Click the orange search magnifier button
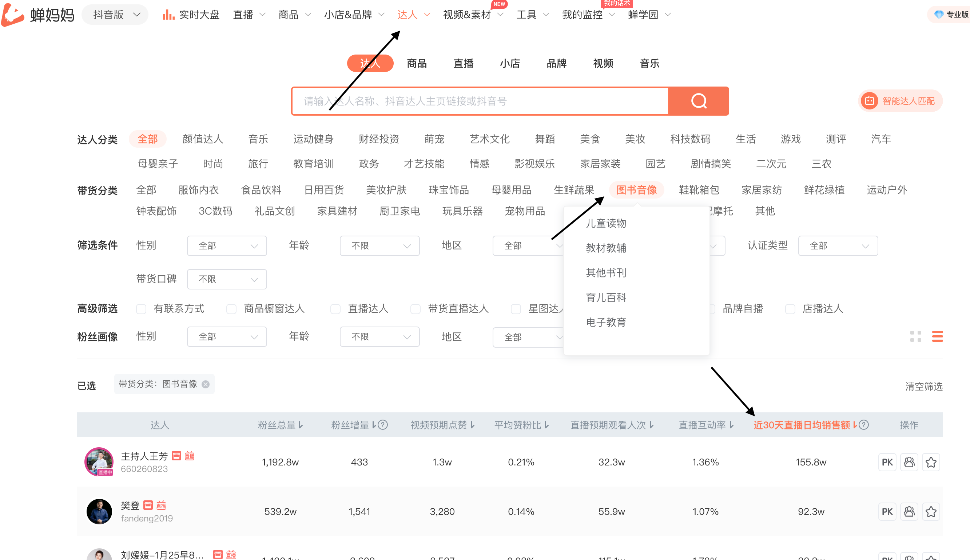The image size is (970, 560). point(698,101)
